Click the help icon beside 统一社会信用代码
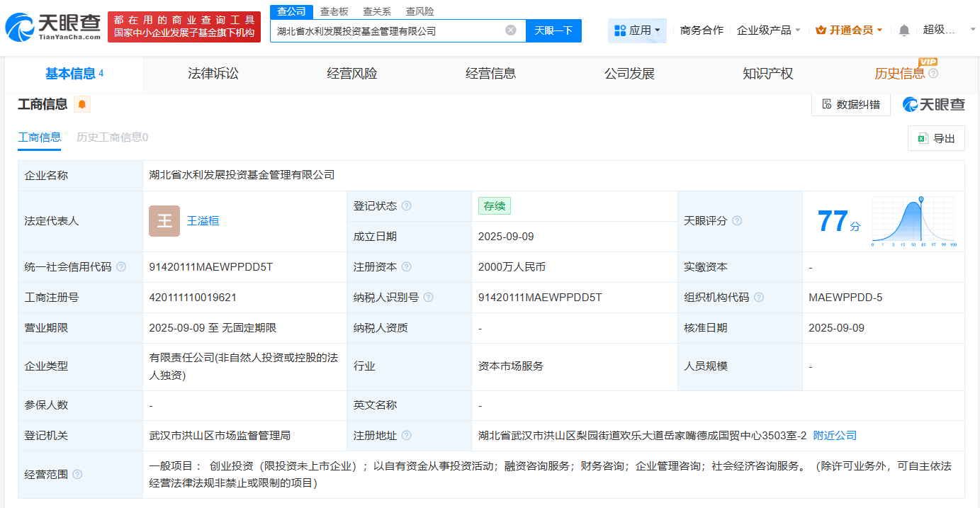 (x=121, y=267)
